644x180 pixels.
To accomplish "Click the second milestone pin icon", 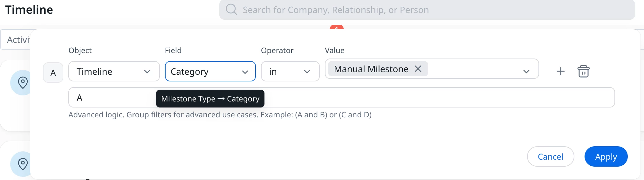I will click(22, 164).
